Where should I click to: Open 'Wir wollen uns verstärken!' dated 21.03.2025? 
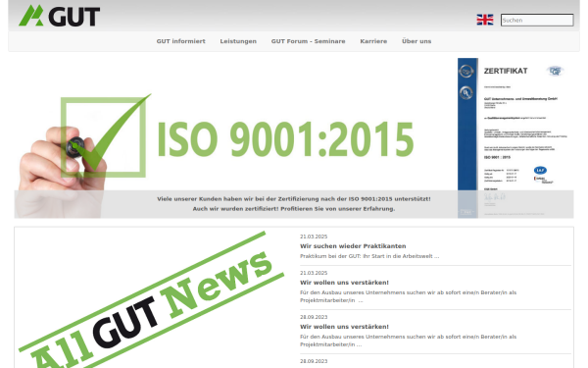click(x=344, y=283)
